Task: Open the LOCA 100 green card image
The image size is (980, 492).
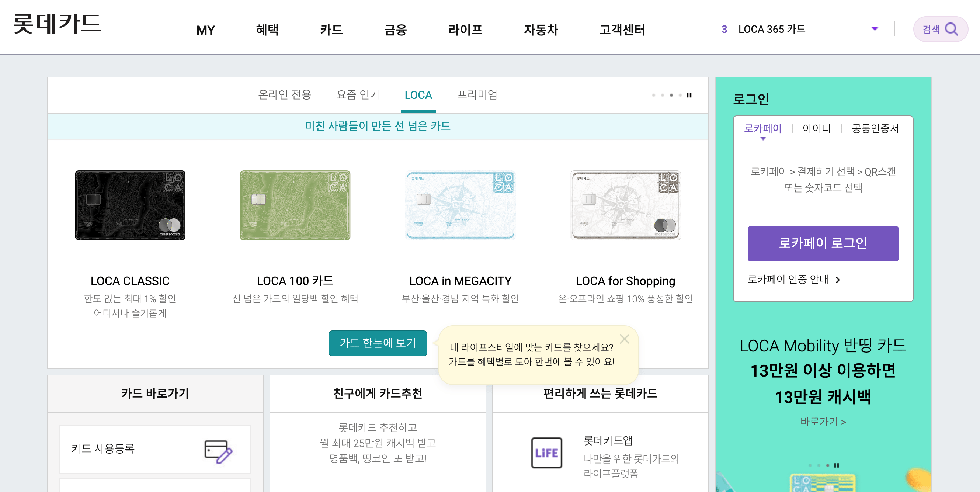Action: point(295,205)
